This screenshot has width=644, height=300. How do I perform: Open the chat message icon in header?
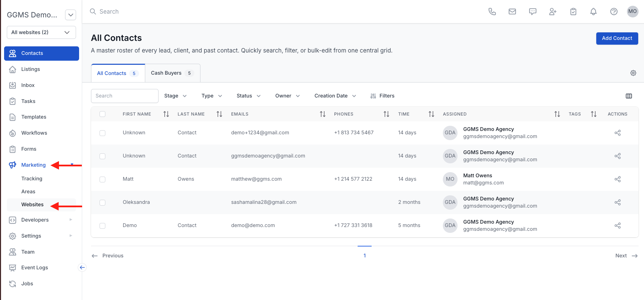pos(533,12)
